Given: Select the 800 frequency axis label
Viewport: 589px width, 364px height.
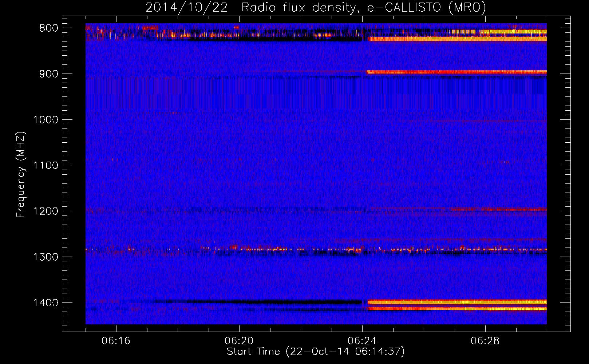Looking at the screenshot, I should coord(48,28).
